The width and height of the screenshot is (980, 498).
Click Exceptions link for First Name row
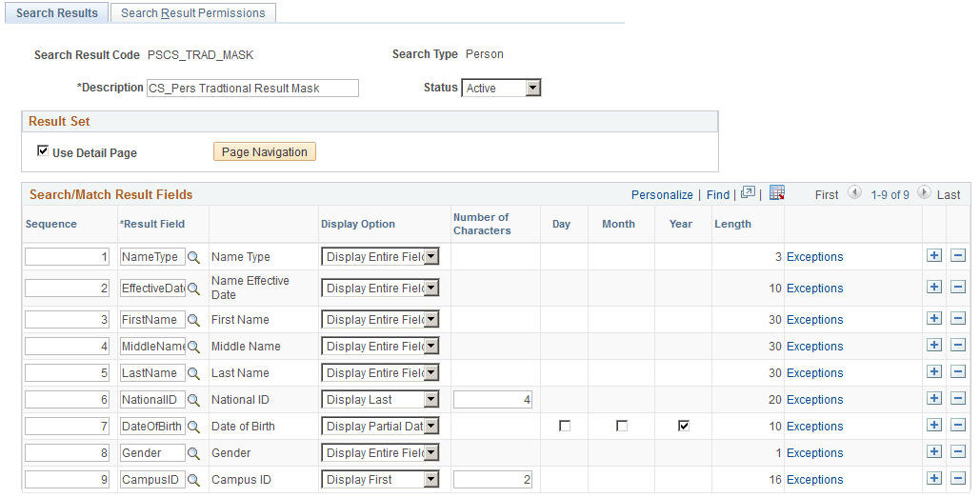click(x=814, y=320)
